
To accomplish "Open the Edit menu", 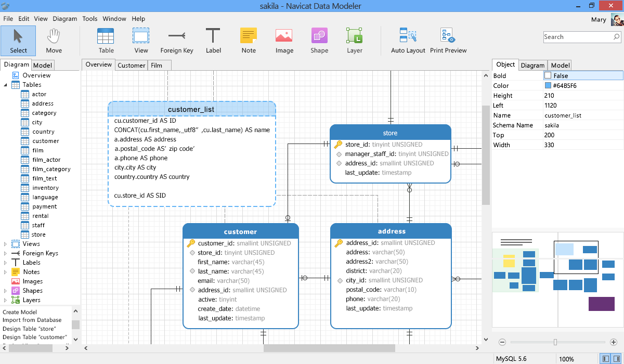I will click(24, 19).
